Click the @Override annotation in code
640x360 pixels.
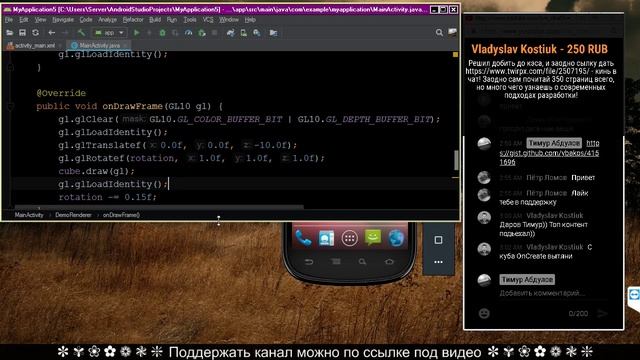(61, 93)
